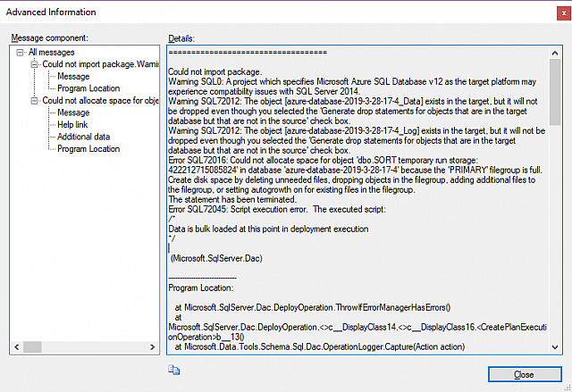The height and width of the screenshot is (392, 572).
Task: Select Message under 'Could not allocate space'
Action: (x=73, y=113)
